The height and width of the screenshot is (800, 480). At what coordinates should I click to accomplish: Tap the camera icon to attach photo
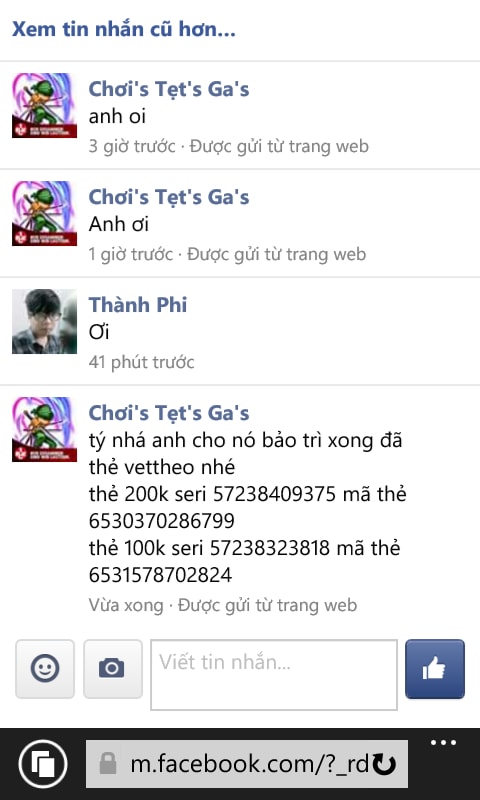pyautogui.click(x=113, y=669)
